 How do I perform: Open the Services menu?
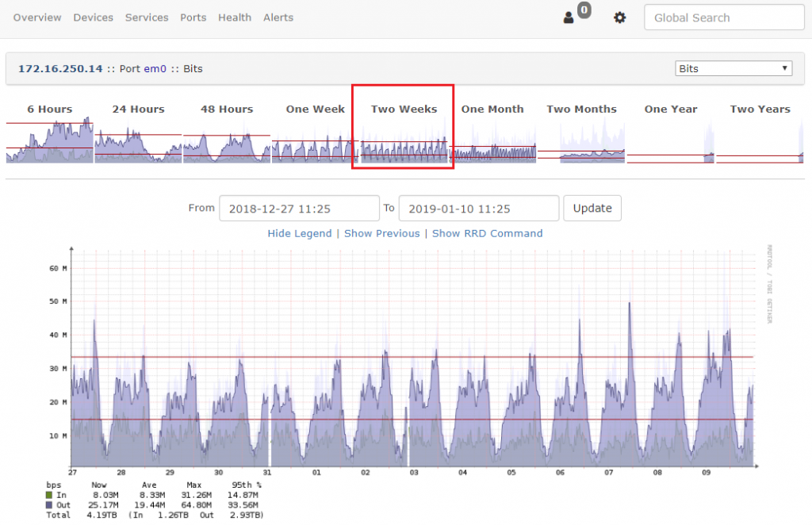(x=147, y=17)
